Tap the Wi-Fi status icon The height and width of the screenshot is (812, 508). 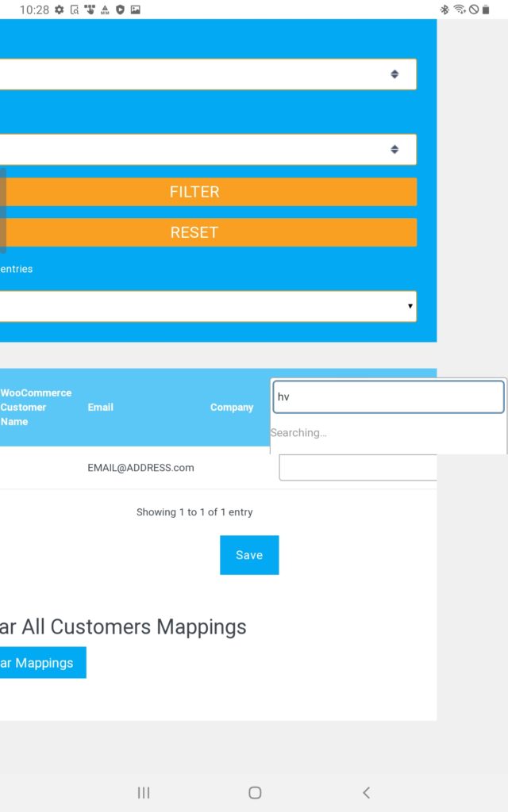click(x=460, y=10)
